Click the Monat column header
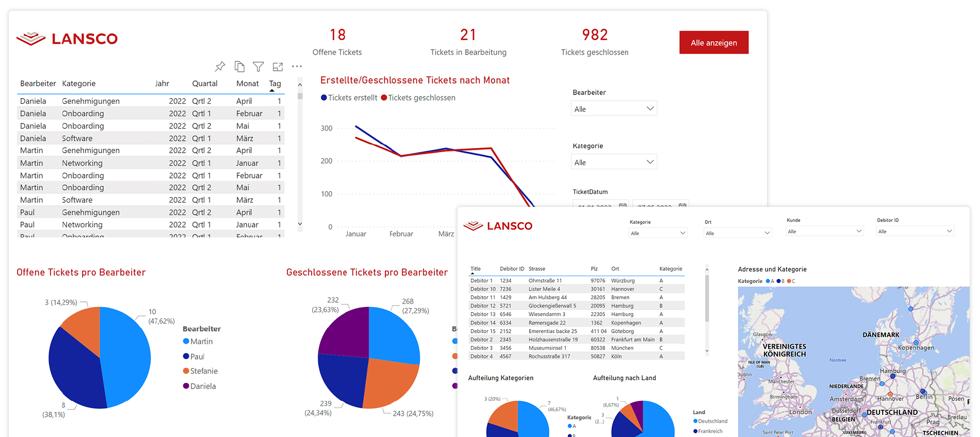Image resolution: width=980 pixels, height=437 pixels. pos(247,84)
